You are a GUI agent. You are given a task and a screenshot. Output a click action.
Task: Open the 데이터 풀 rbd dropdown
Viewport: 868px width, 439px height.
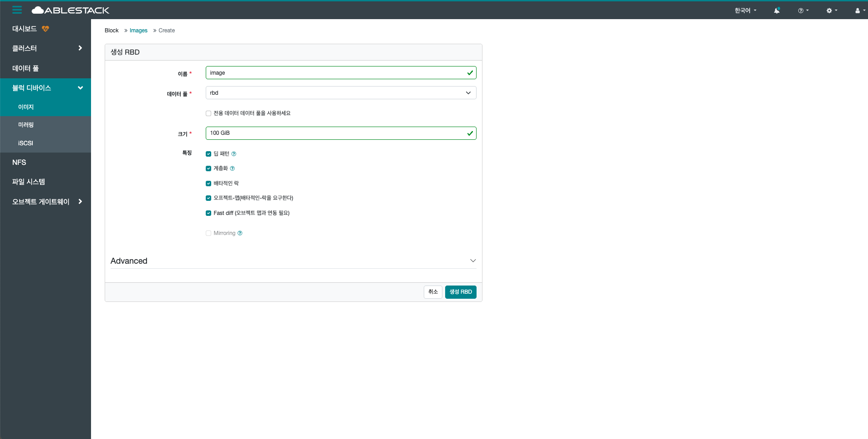pos(467,92)
